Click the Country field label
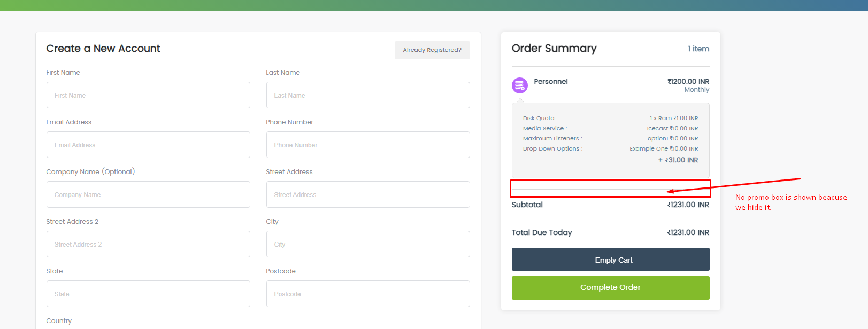This screenshot has width=868, height=329. click(x=59, y=321)
